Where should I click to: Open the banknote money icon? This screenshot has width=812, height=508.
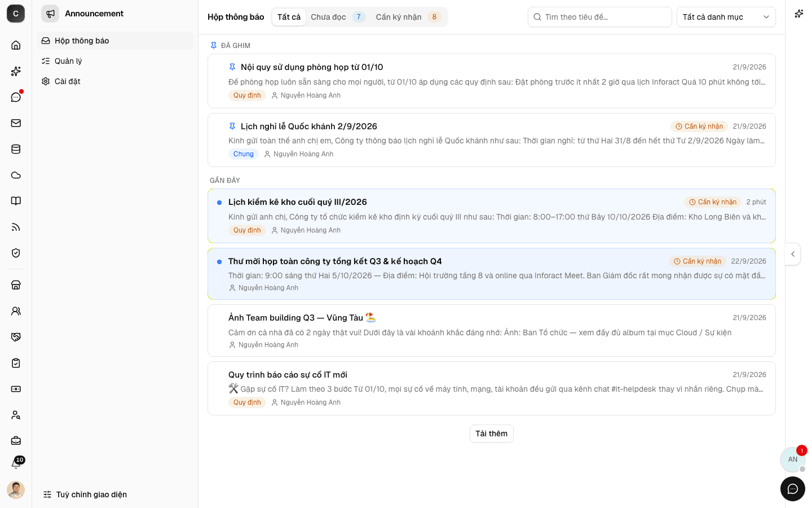[x=16, y=389]
